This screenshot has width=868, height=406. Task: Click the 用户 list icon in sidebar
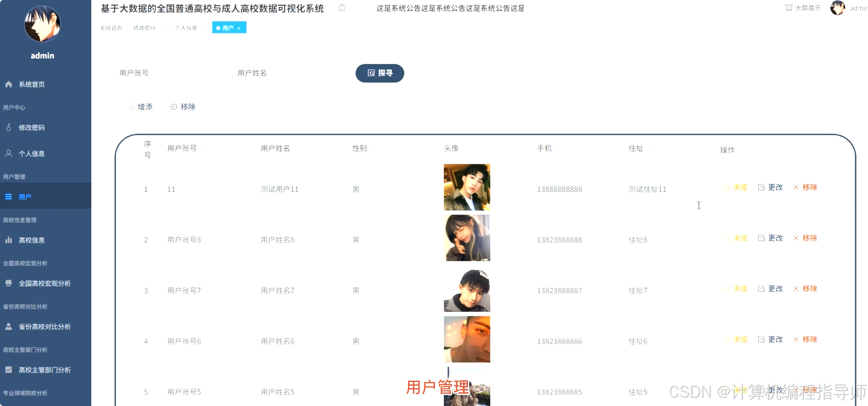pos(8,197)
